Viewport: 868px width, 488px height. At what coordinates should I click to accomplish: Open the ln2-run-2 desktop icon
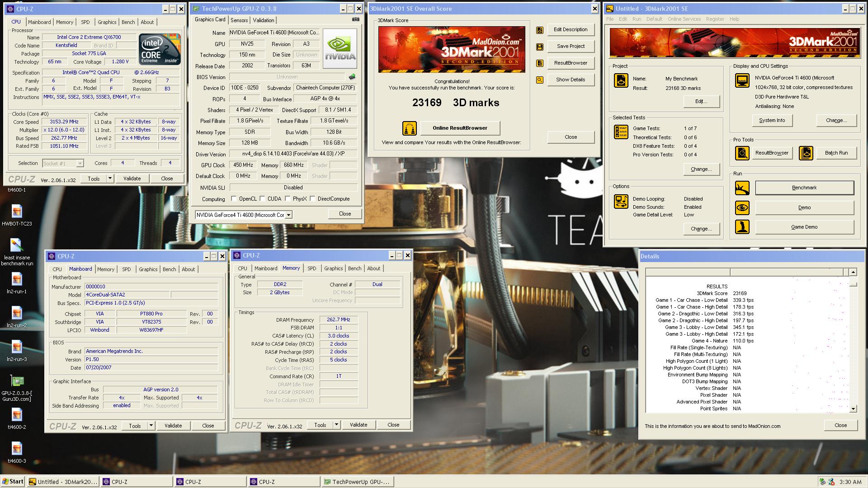click(x=17, y=317)
